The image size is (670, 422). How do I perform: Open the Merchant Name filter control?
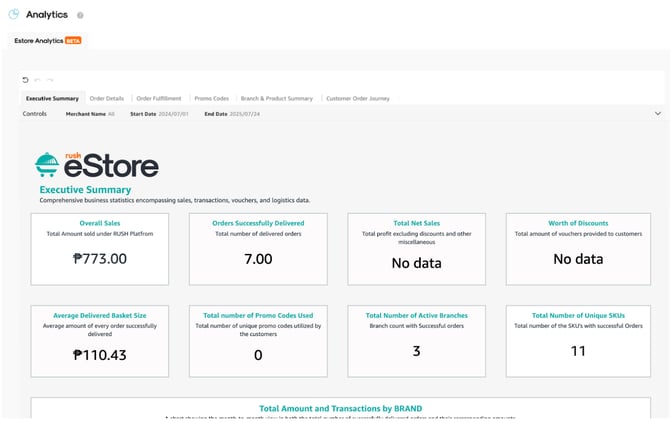coord(90,114)
